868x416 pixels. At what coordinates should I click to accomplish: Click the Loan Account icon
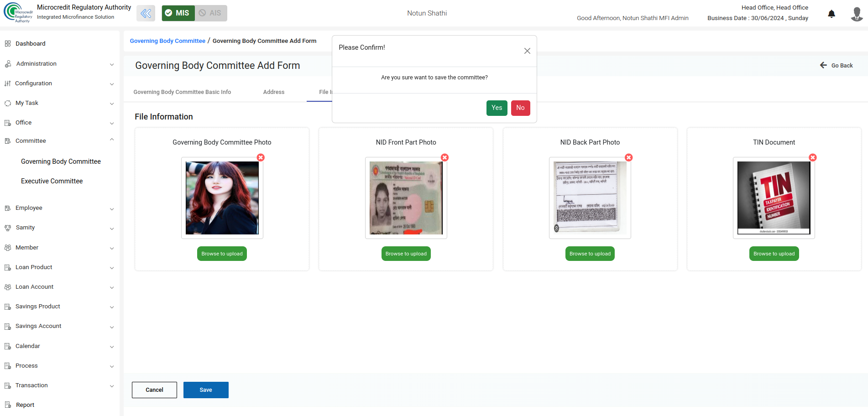(8, 287)
